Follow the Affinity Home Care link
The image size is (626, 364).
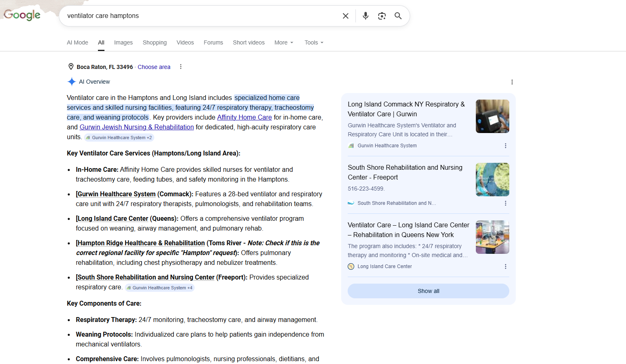[x=244, y=117]
